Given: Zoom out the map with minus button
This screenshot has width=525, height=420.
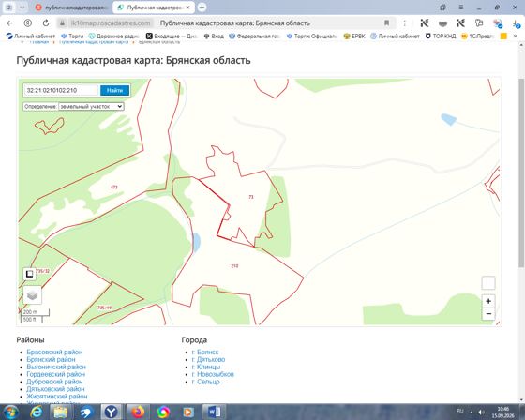Looking at the screenshot, I should pyautogui.click(x=488, y=313).
